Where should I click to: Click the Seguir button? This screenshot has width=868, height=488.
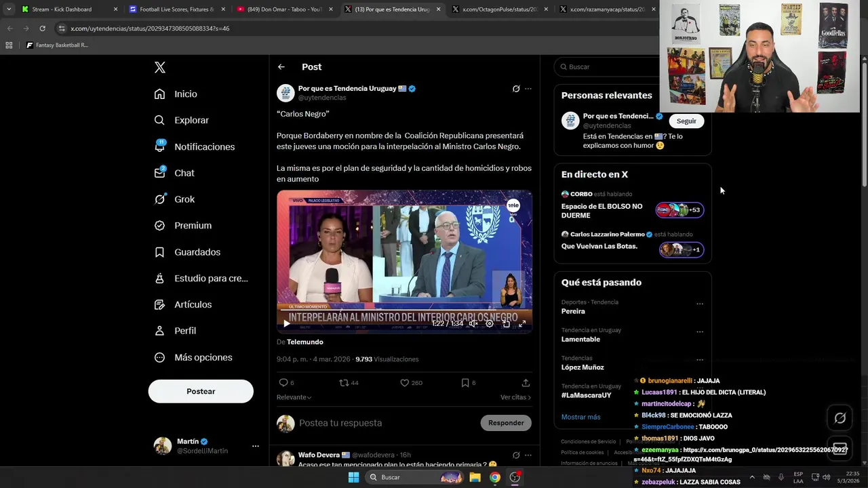point(686,121)
